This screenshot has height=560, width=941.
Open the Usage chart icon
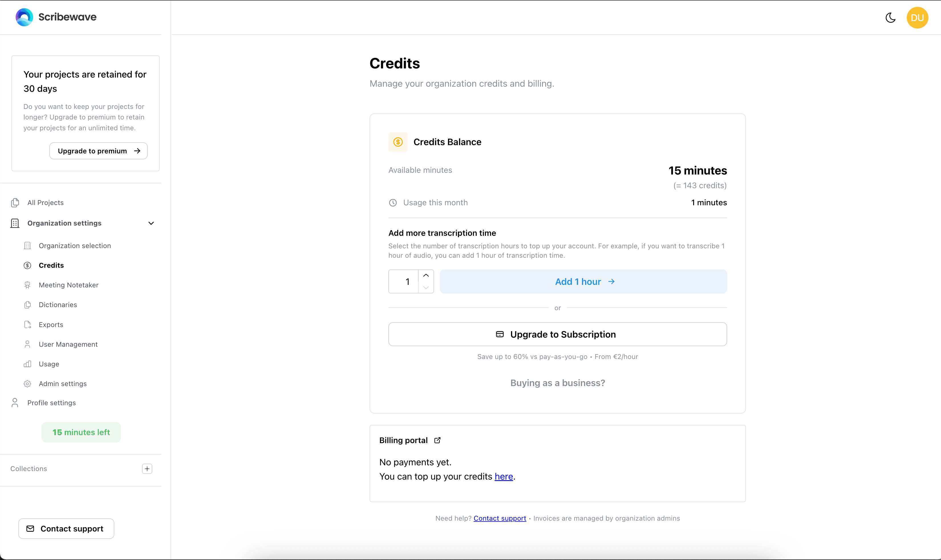pyautogui.click(x=28, y=364)
